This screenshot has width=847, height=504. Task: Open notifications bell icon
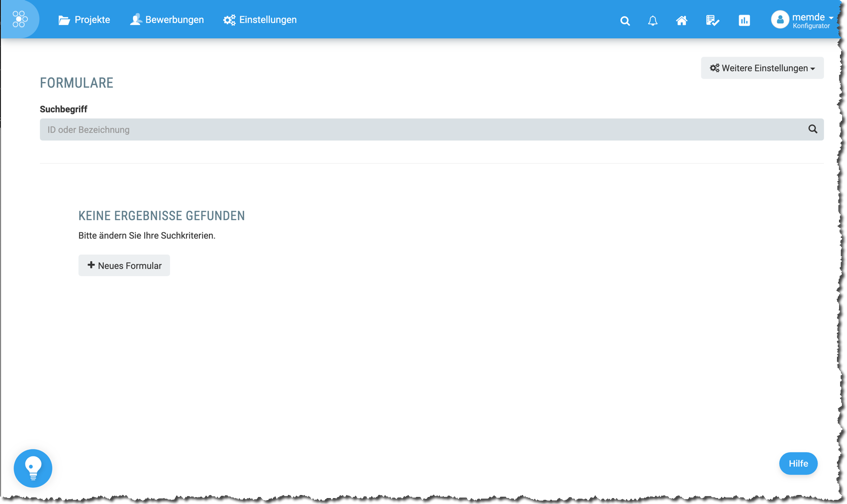coord(653,21)
